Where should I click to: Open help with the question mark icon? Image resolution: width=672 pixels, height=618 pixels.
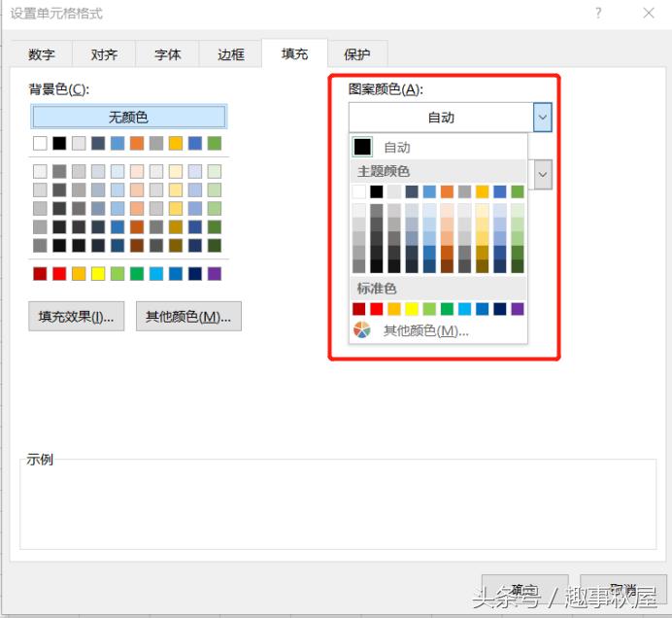point(598,13)
